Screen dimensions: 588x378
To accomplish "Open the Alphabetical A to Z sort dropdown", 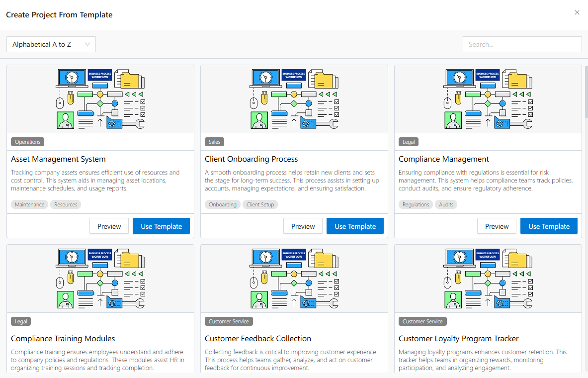I will pos(51,44).
